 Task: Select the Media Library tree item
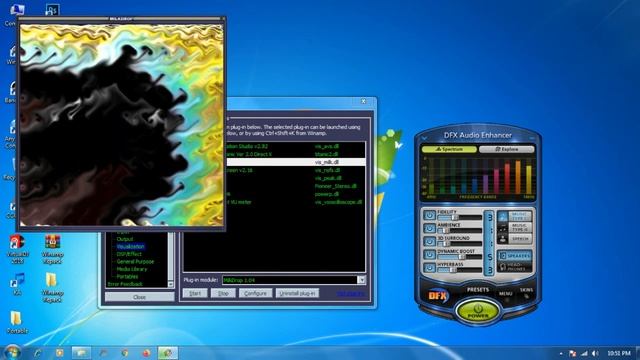[131, 269]
